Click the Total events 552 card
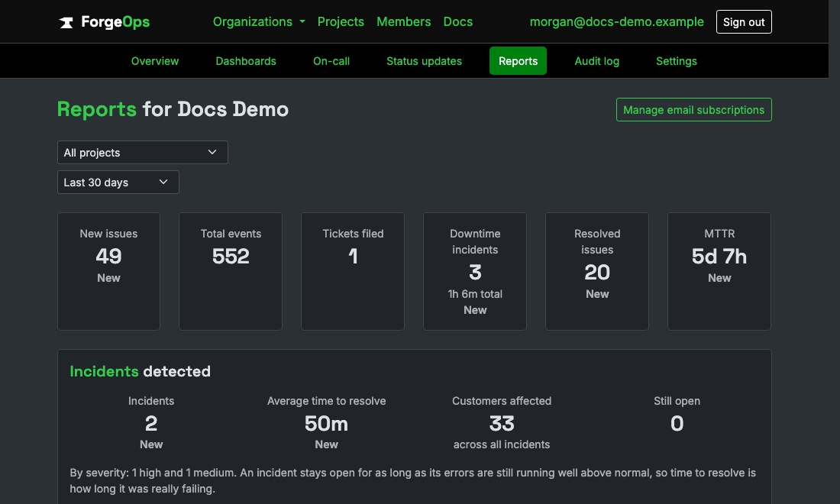840x504 pixels. (x=231, y=271)
